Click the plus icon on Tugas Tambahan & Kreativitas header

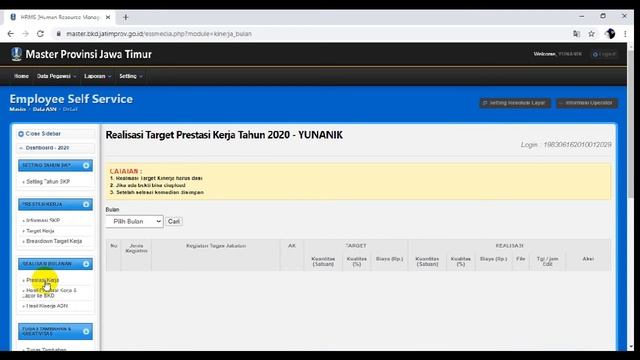click(86, 331)
